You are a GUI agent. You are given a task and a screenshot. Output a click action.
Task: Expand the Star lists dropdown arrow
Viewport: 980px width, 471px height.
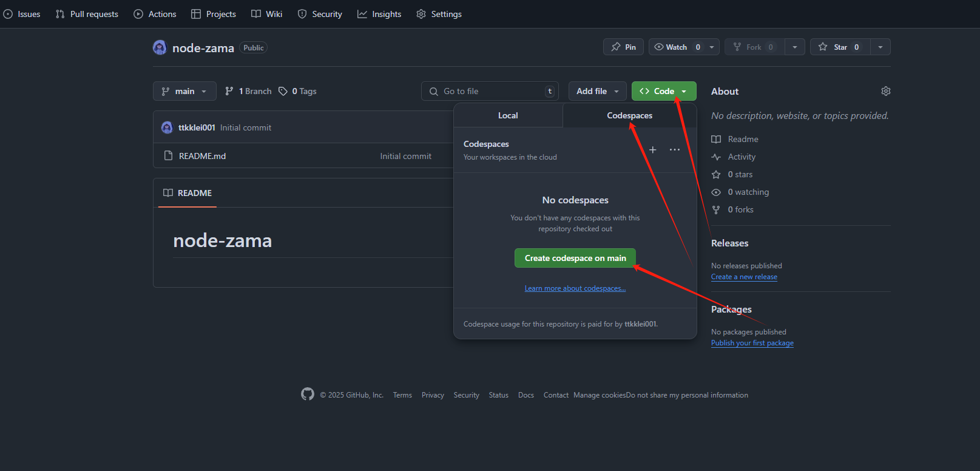tap(880, 47)
